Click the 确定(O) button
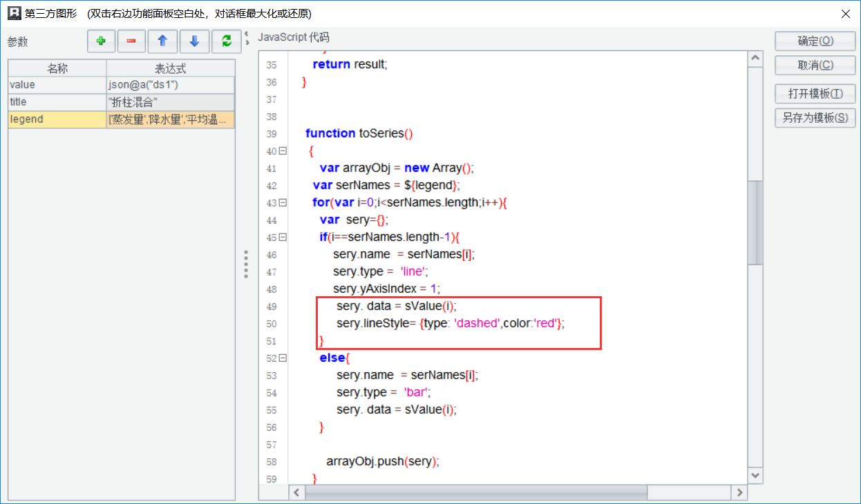 coord(815,41)
